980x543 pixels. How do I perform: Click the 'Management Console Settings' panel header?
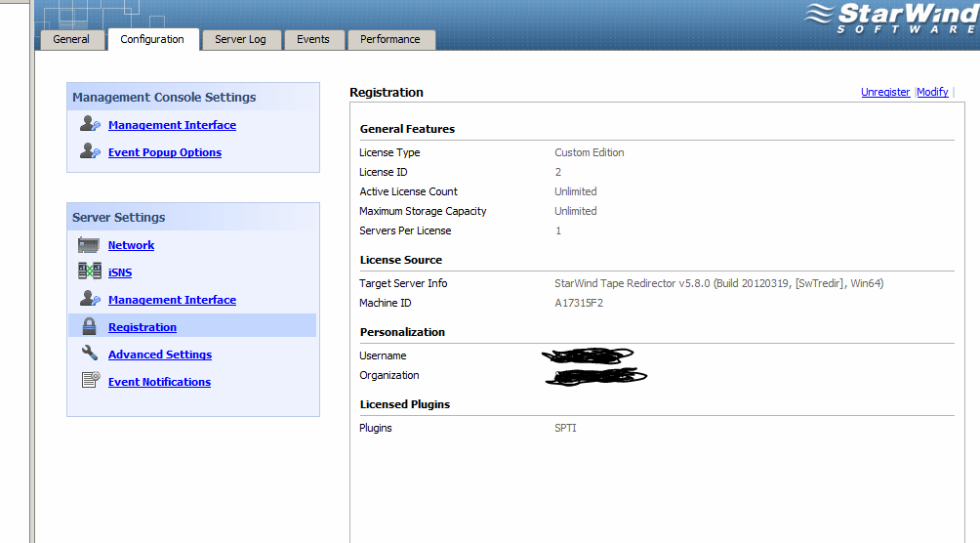click(192, 97)
